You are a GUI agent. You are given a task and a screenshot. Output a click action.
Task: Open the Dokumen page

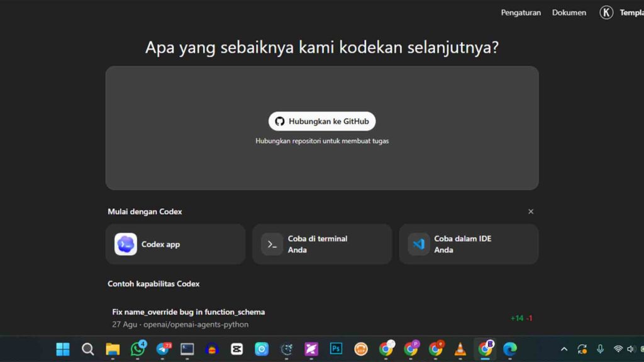tap(569, 12)
